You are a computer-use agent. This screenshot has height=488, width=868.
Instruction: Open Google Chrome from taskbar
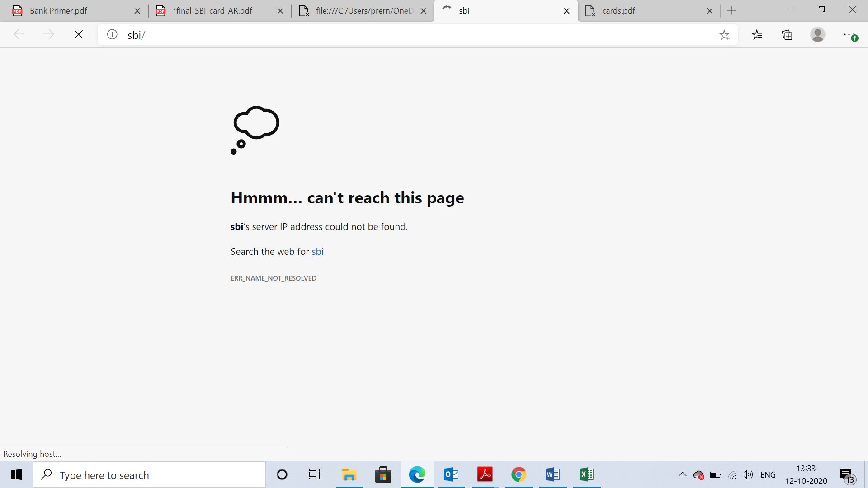point(518,474)
